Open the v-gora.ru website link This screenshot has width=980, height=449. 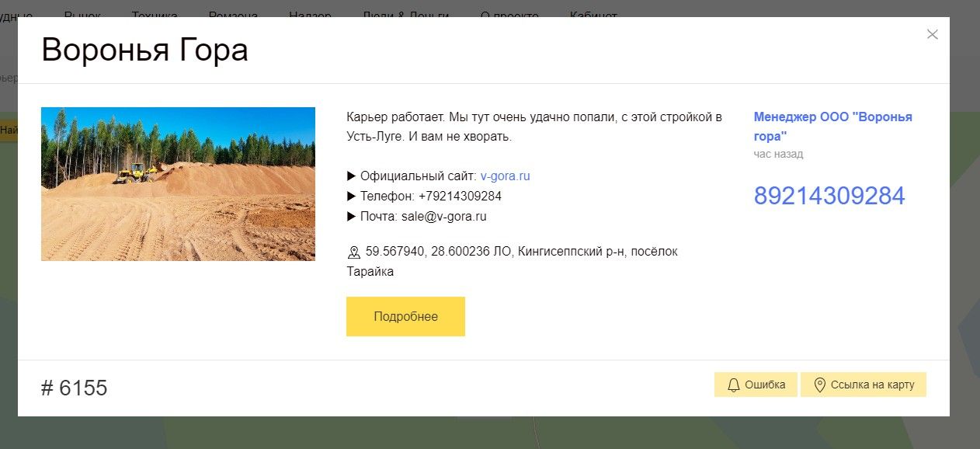click(x=505, y=176)
